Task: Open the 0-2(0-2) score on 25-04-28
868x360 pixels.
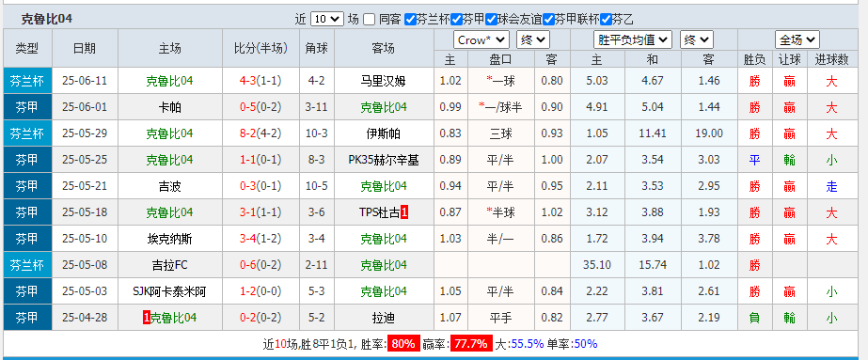Action: coord(260,318)
